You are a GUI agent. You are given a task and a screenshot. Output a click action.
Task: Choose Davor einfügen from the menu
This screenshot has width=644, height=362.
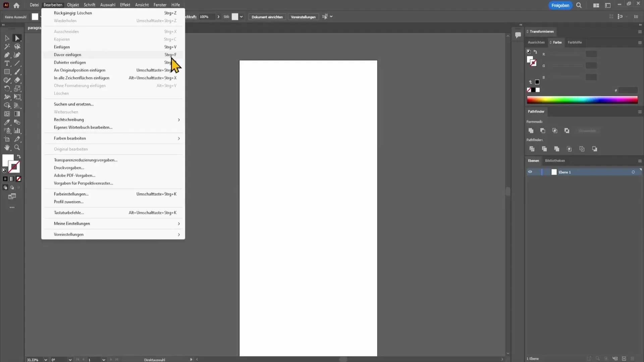tap(113, 55)
